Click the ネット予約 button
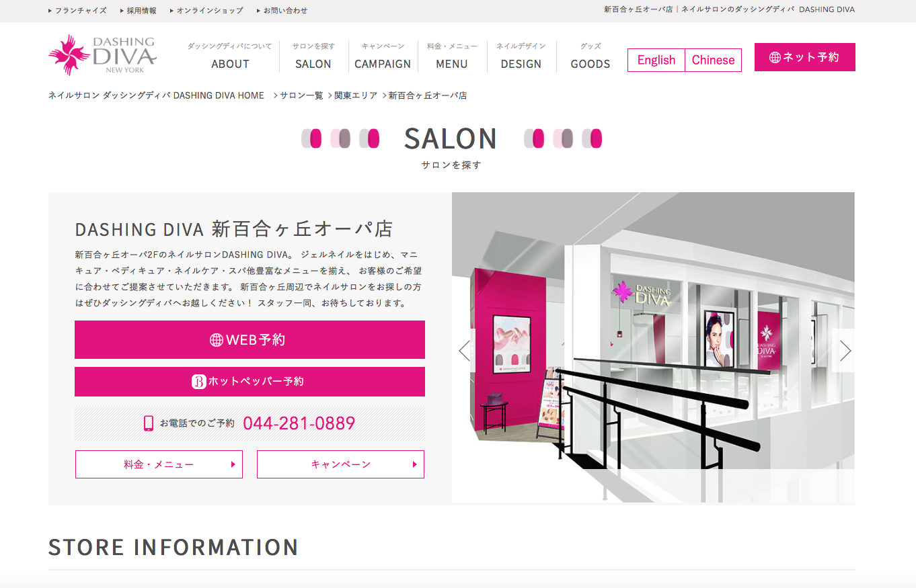This screenshot has height=588, width=916. (805, 57)
